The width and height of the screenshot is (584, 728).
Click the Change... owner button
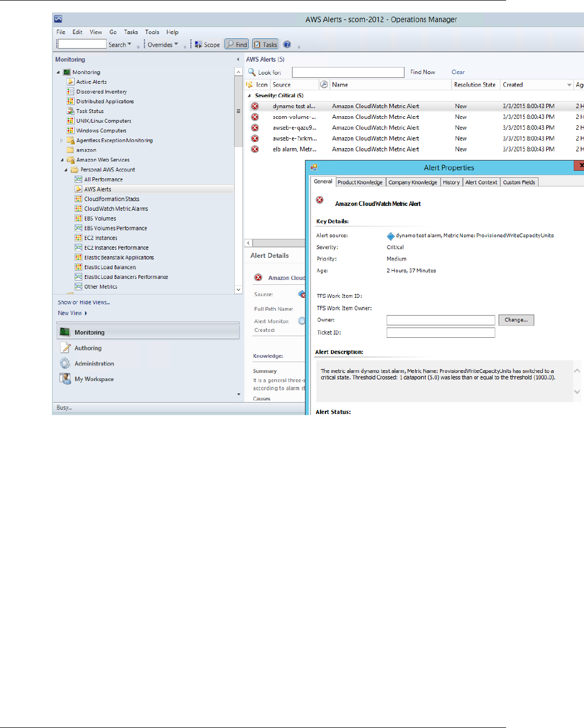coord(516,320)
